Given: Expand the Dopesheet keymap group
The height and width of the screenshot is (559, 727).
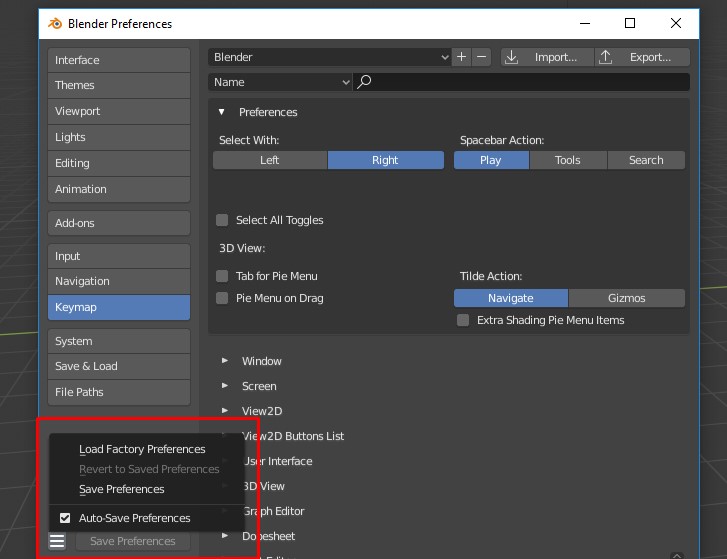Looking at the screenshot, I should [x=225, y=536].
